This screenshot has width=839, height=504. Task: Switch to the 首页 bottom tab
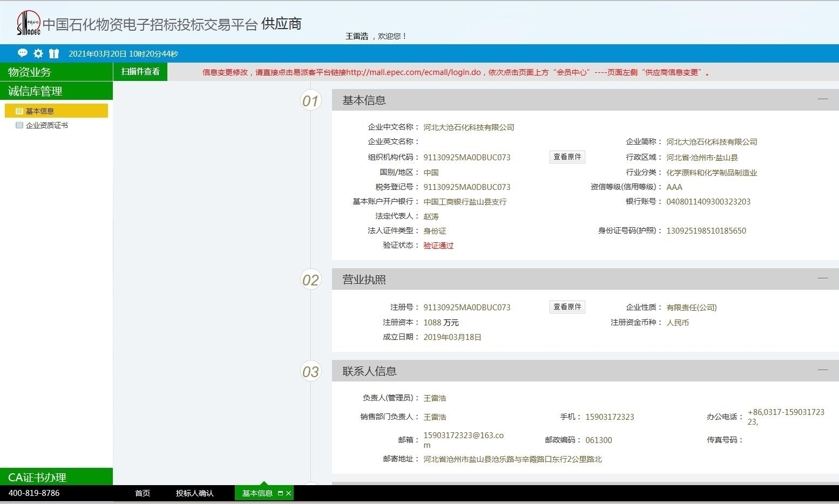143,493
